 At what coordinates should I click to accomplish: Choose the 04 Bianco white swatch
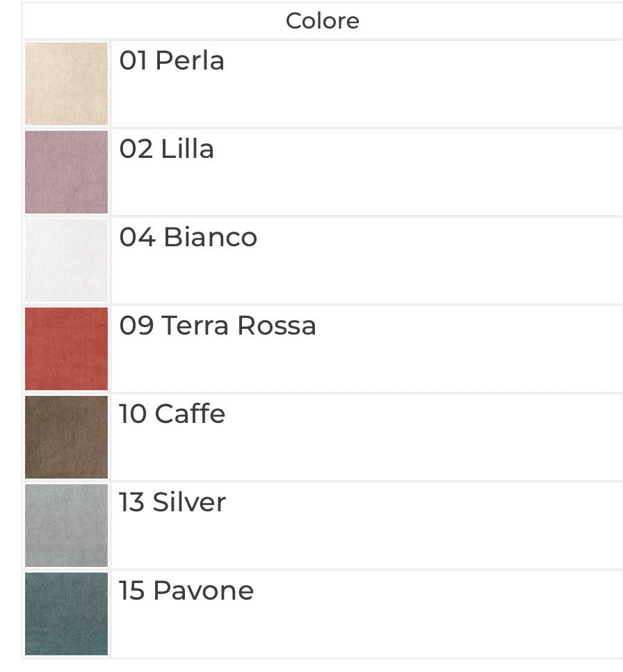(x=67, y=260)
